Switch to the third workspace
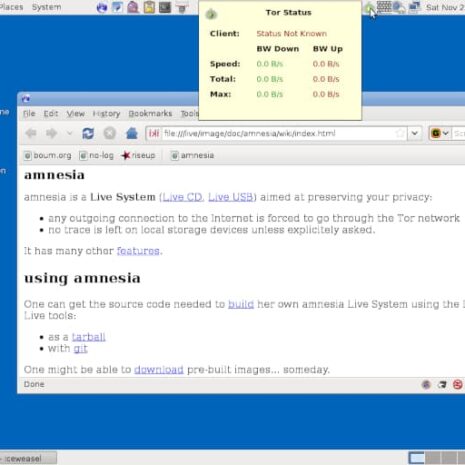Viewport: 465px width, 465px height. 448,458
